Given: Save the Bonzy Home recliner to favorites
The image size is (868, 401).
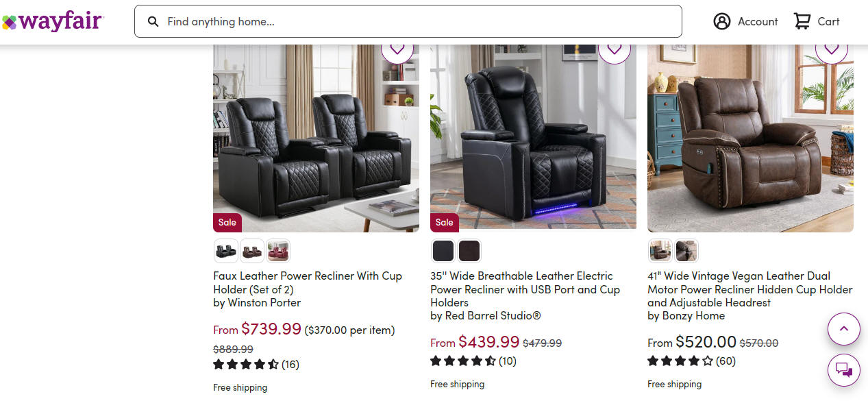Looking at the screenshot, I should pyautogui.click(x=832, y=48).
